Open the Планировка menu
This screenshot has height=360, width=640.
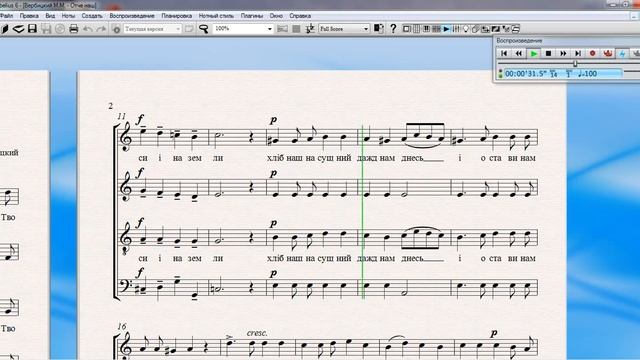click(176, 16)
